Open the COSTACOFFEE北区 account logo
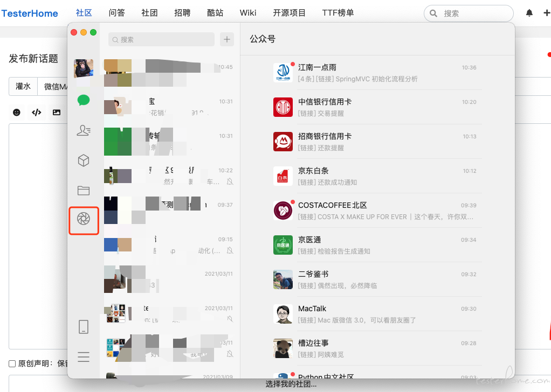 [x=283, y=211]
